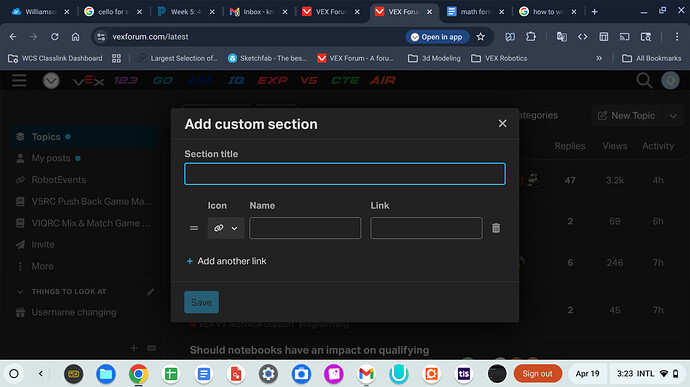Click Open in app in address bar
This screenshot has height=387, width=690.
(x=437, y=37)
